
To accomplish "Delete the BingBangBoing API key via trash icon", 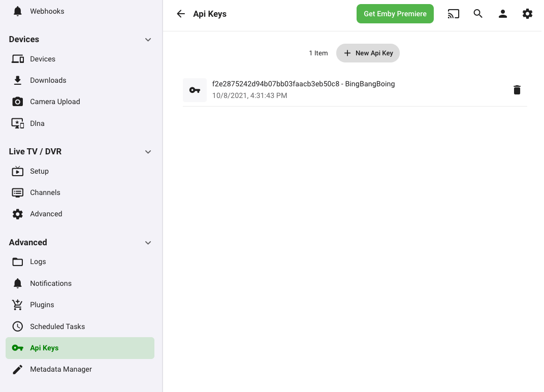I will coord(517,90).
